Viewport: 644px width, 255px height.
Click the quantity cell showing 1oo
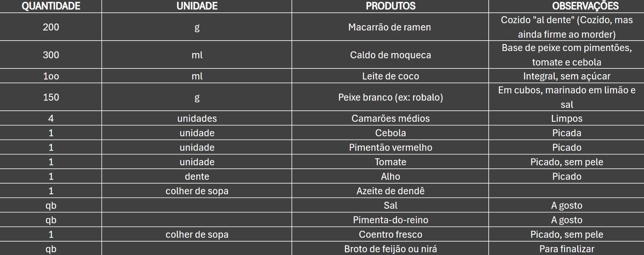(51, 76)
